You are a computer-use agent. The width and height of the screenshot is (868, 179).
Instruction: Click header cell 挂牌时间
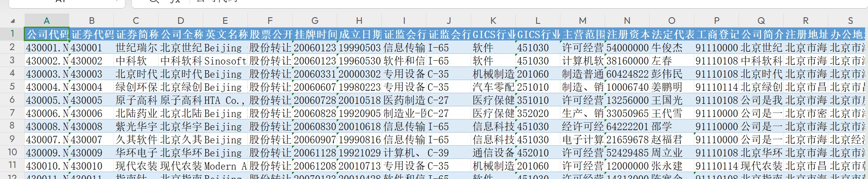tap(315, 34)
